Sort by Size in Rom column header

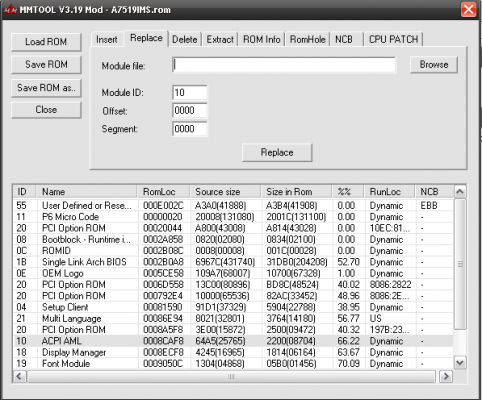297,192
